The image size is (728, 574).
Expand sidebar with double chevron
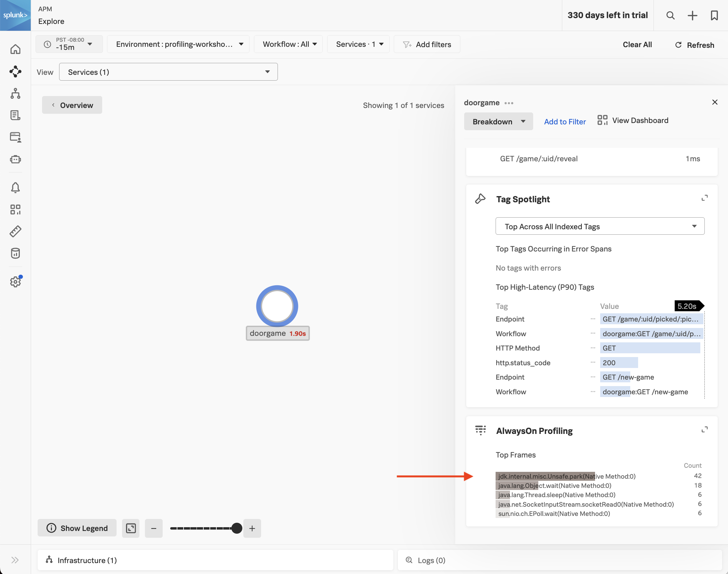[15, 560]
